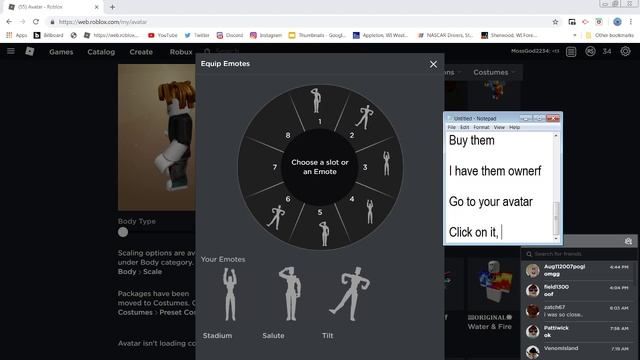Viewport: 640px width, 360px height.
Task: Click the Search for friends field
Action: pyautogui.click(x=578, y=254)
